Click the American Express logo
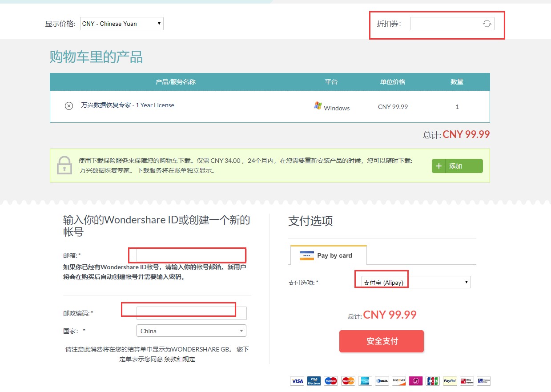 (365, 381)
